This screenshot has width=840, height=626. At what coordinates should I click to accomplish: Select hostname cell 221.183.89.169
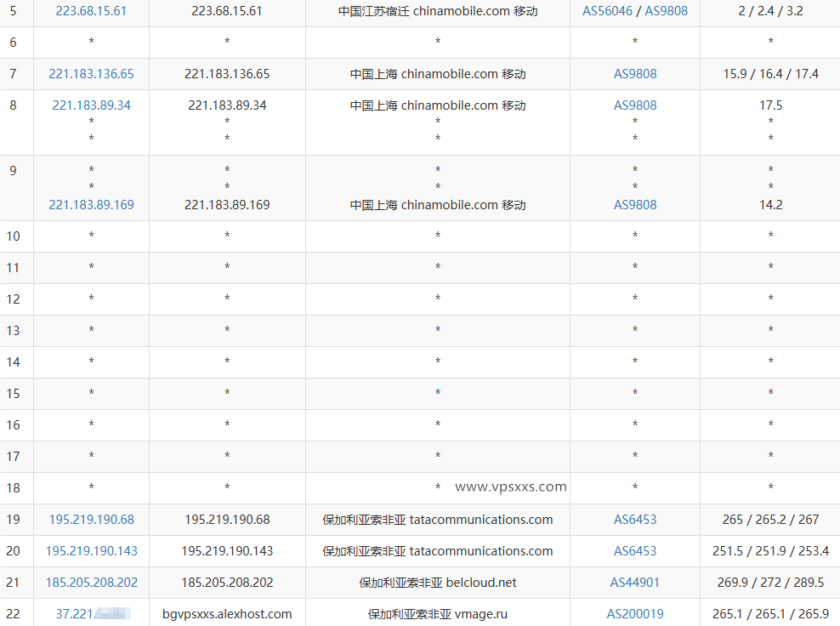point(227,205)
